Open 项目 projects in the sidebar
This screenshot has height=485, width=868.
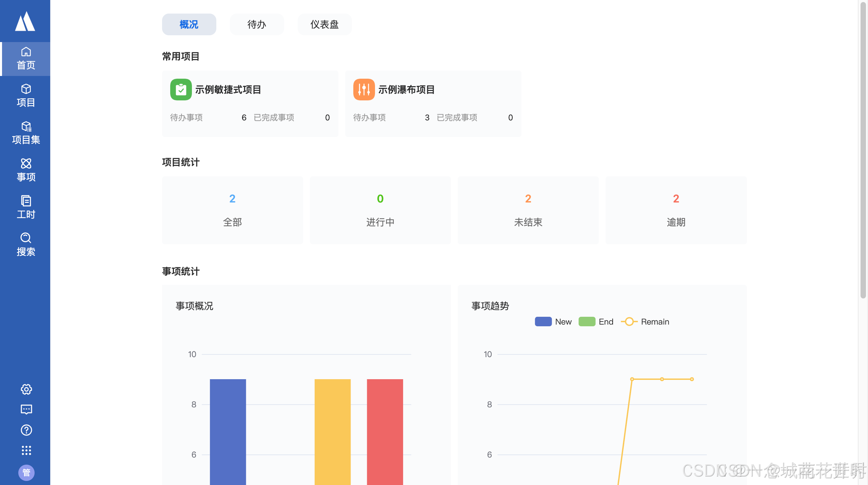tap(26, 96)
